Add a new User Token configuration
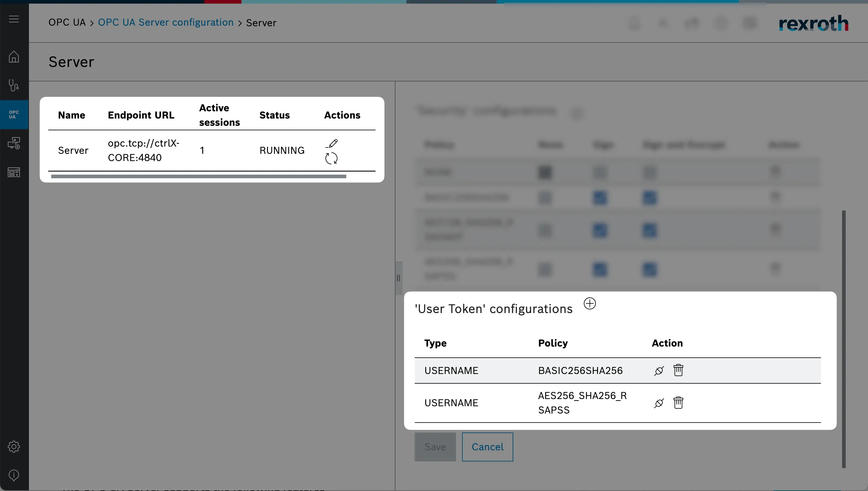 point(590,303)
